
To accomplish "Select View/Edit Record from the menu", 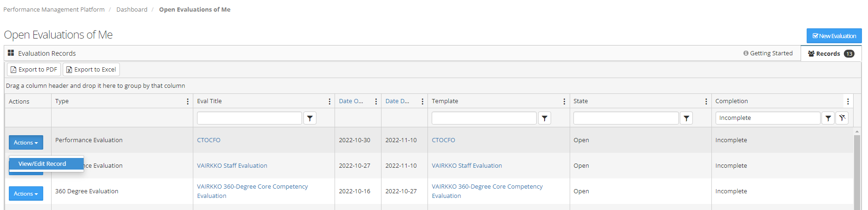I will click(x=42, y=164).
